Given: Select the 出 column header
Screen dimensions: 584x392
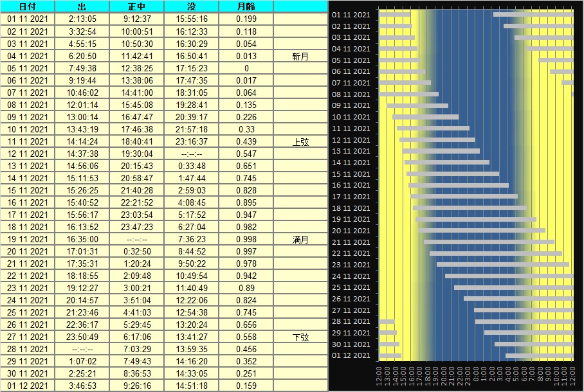Looking at the screenshot, I should [x=82, y=6].
